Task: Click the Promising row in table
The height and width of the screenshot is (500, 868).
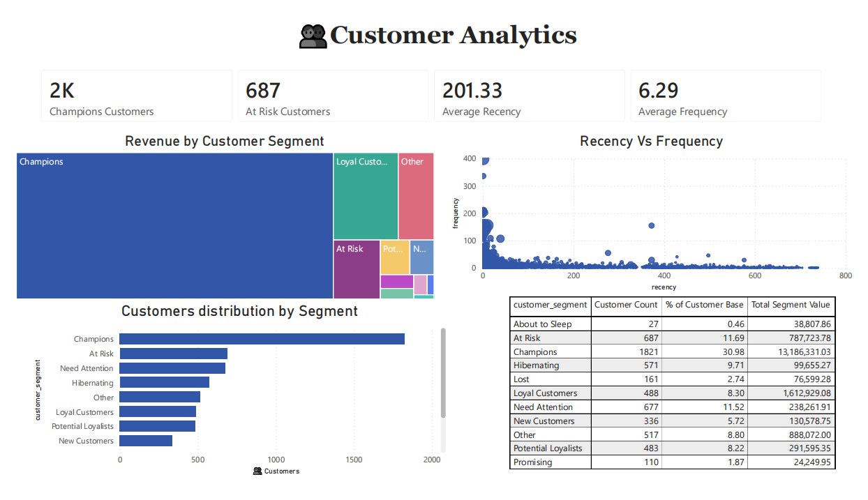Action: 673,462
